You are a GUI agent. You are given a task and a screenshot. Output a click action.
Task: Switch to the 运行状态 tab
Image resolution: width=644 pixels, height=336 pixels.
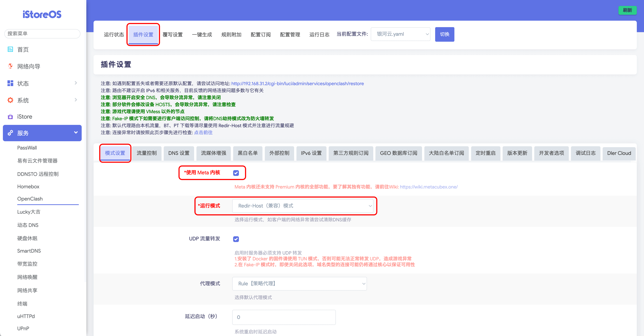[x=114, y=34]
